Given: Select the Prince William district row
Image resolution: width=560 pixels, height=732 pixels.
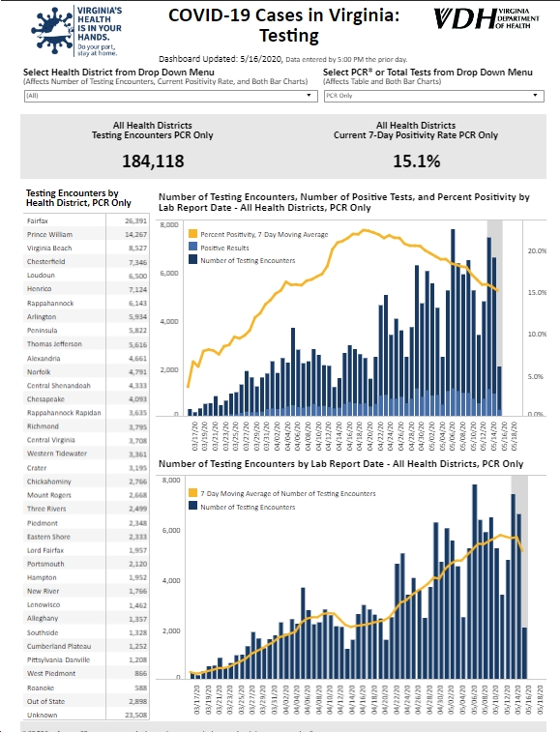Looking at the screenshot, I should point(87,234).
